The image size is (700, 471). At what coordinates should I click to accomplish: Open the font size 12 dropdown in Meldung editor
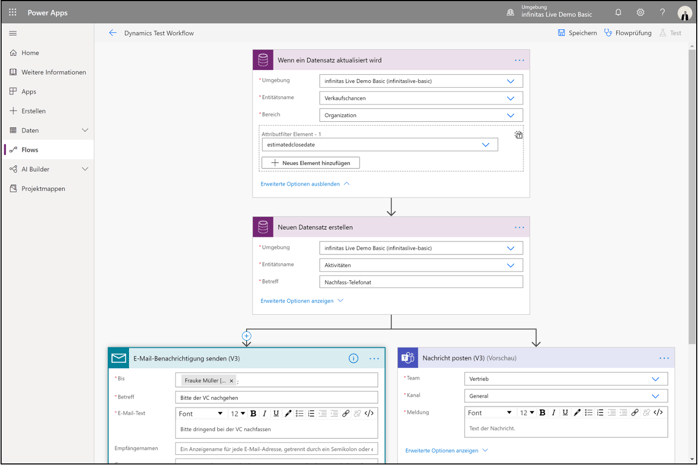pyautogui.click(x=527, y=413)
